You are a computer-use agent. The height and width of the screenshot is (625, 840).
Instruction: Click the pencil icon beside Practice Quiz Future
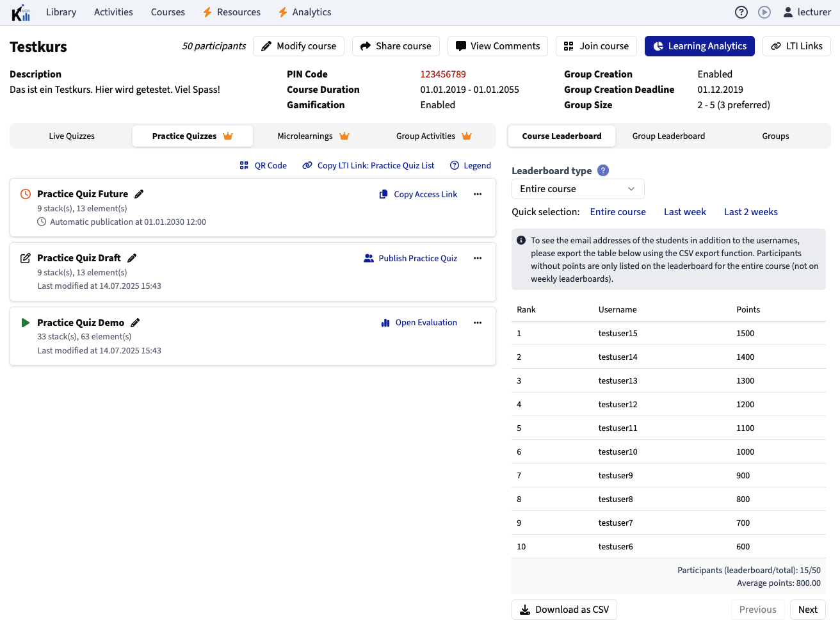[x=139, y=194]
